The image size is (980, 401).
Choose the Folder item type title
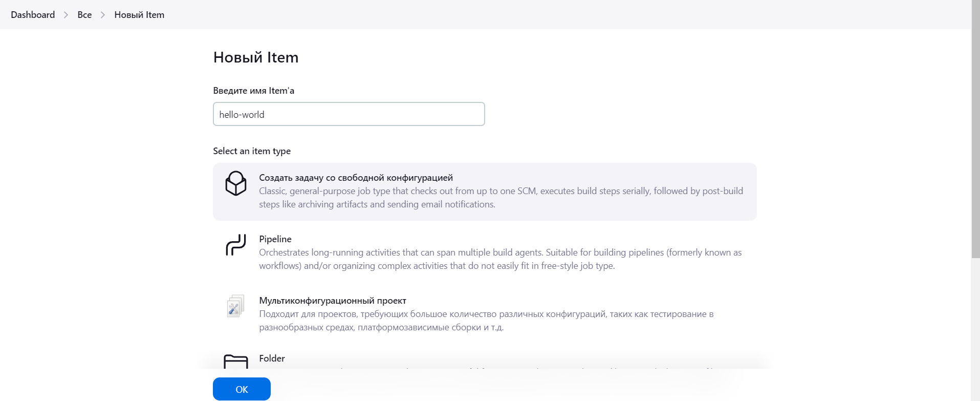(272, 358)
